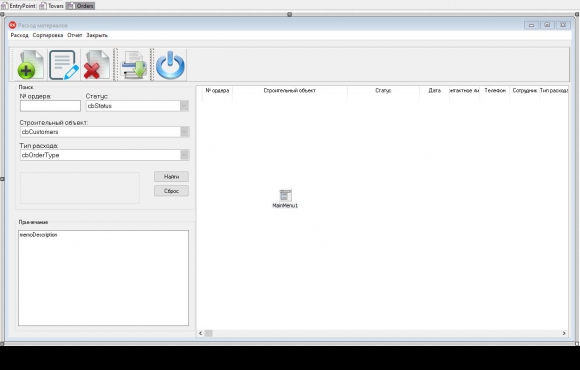Image resolution: width=580 pixels, height=370 pixels.
Task: Open the Сортировка menu
Action: (x=48, y=35)
